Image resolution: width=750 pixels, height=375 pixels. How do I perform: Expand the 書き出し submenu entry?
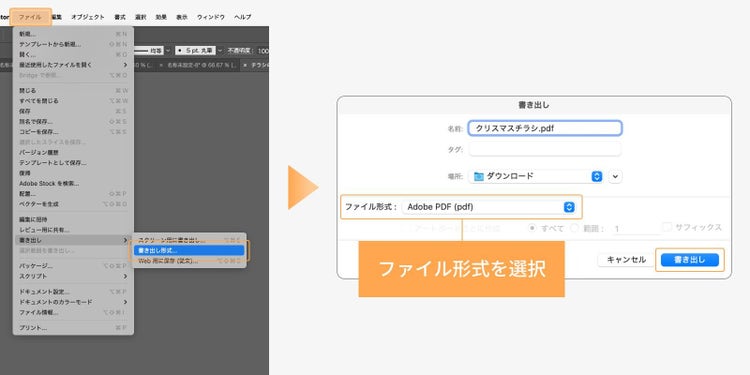click(73, 240)
